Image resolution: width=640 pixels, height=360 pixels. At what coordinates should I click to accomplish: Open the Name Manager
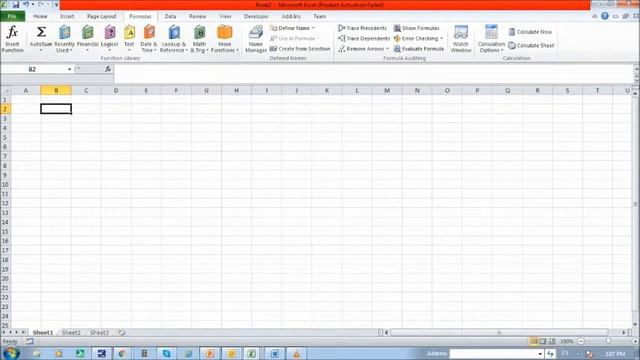(256, 39)
